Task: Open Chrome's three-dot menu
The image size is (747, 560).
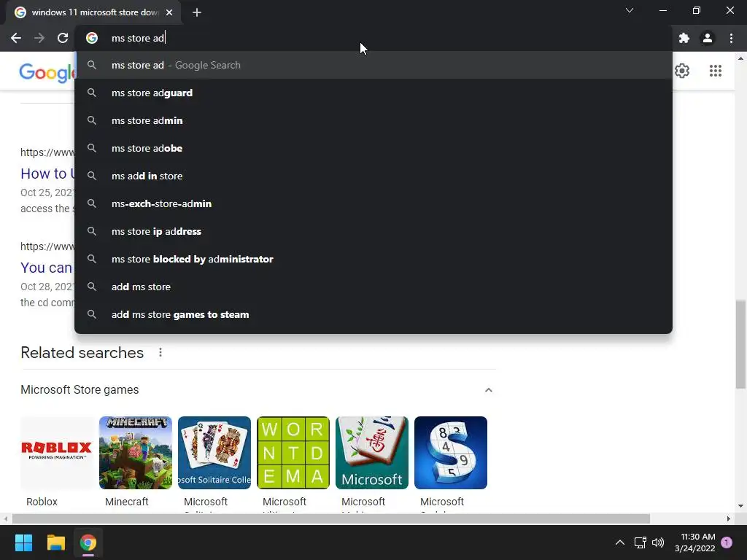Action: (731, 38)
